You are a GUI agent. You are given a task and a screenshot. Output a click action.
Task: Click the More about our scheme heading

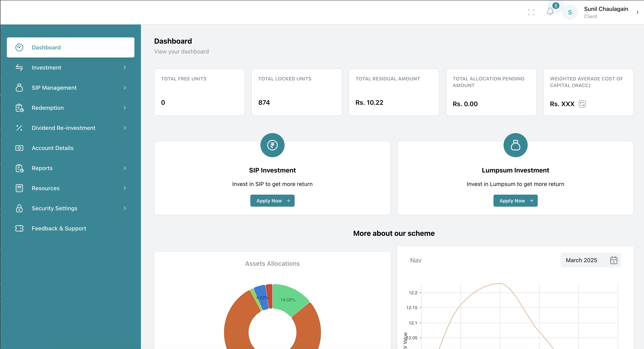coord(394,233)
